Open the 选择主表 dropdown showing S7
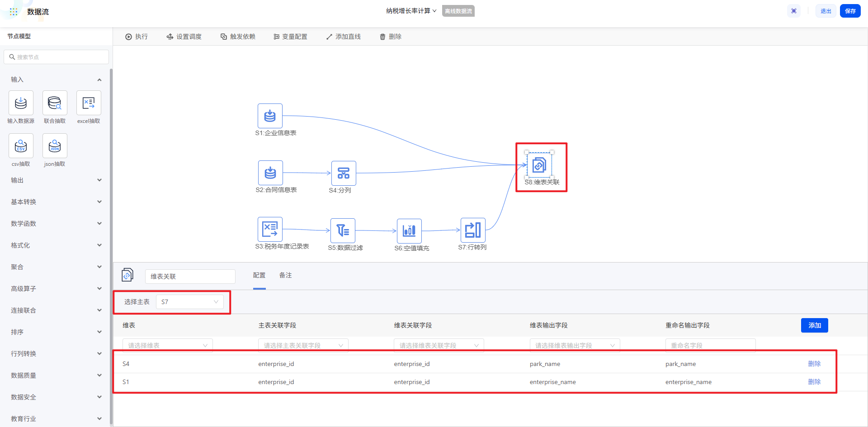Viewport: 868px width, 427px height. pos(189,302)
